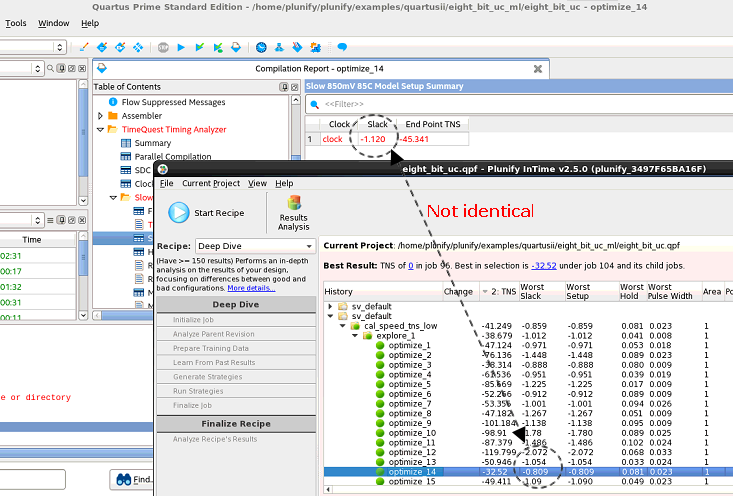The image size is (733, 496).
Task: Click the pencil edit toolbar icon
Action: (84, 47)
